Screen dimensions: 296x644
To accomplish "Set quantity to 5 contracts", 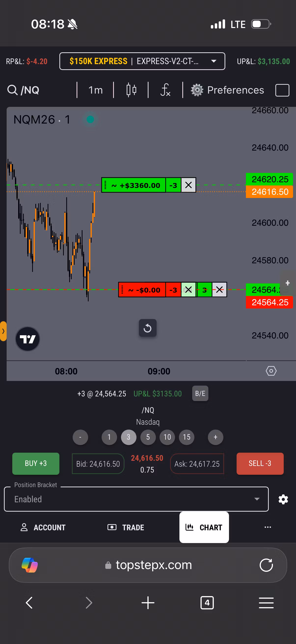I will coord(148,437).
